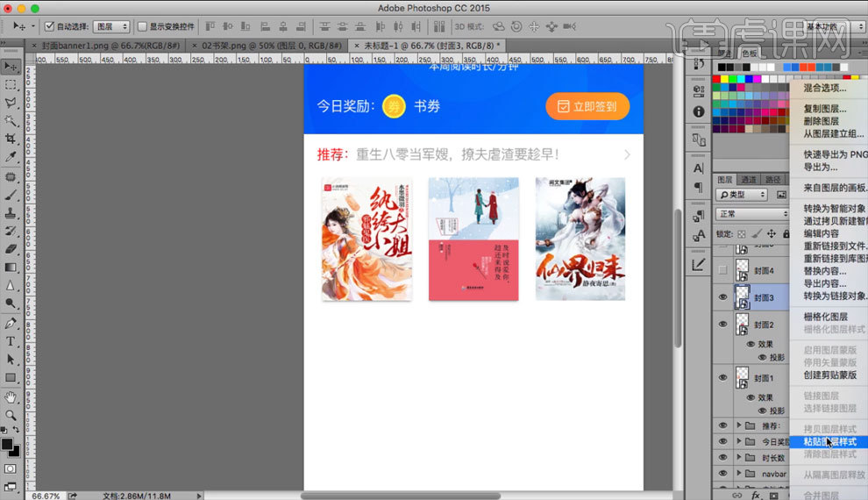This screenshot has width=868, height=500.
Task: Select the 封面4 layer thumbnail
Action: pos(742,270)
